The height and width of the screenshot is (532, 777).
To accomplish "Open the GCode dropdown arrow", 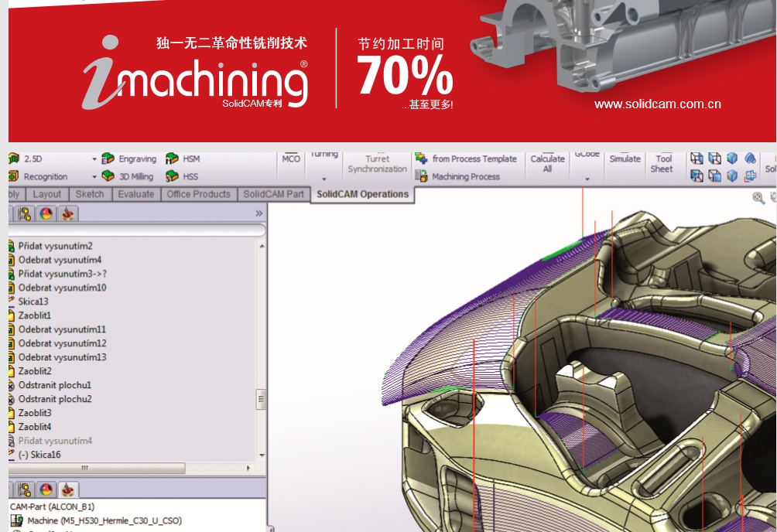I will 587,179.
